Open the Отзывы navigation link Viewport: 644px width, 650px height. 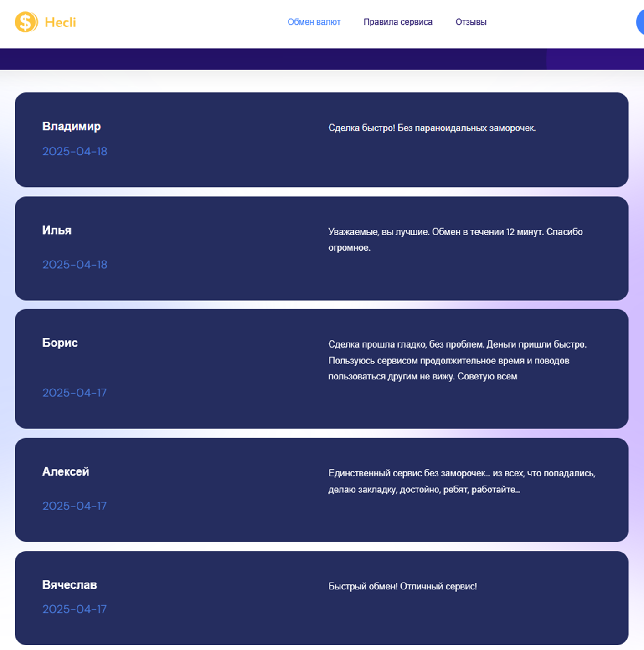pos(471,22)
